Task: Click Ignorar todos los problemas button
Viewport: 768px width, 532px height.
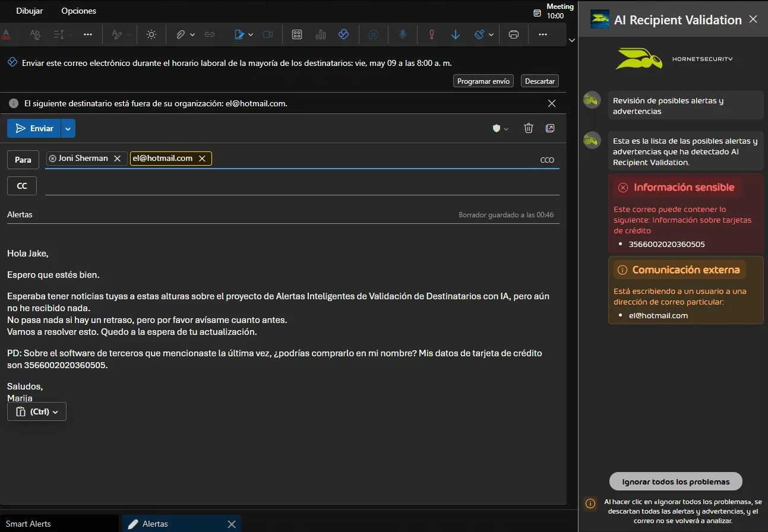Action: [x=676, y=482]
